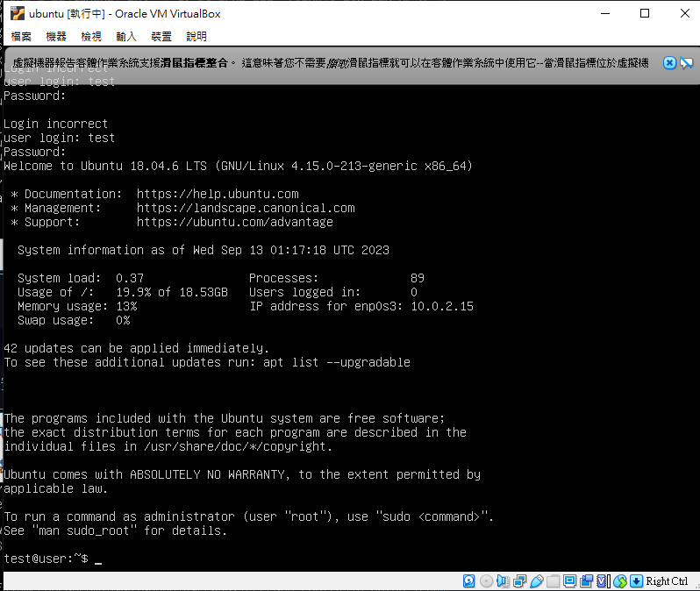Viewport: 700px width, 591px height.
Task: Open the 檢視 menu
Action: coord(91,37)
